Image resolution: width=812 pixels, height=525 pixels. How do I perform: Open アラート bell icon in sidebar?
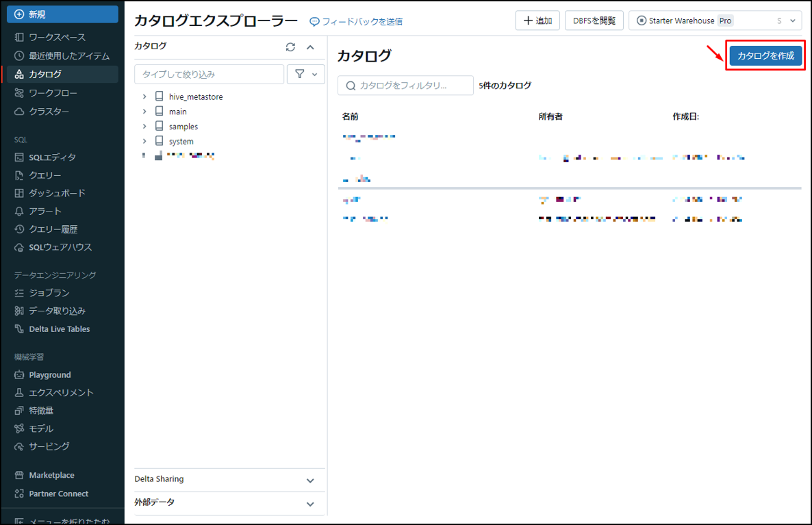click(x=19, y=212)
